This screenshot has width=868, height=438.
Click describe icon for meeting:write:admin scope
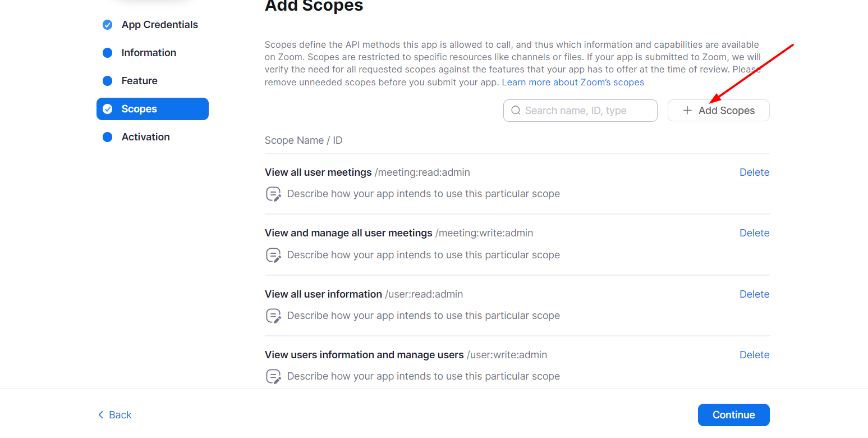(x=273, y=255)
